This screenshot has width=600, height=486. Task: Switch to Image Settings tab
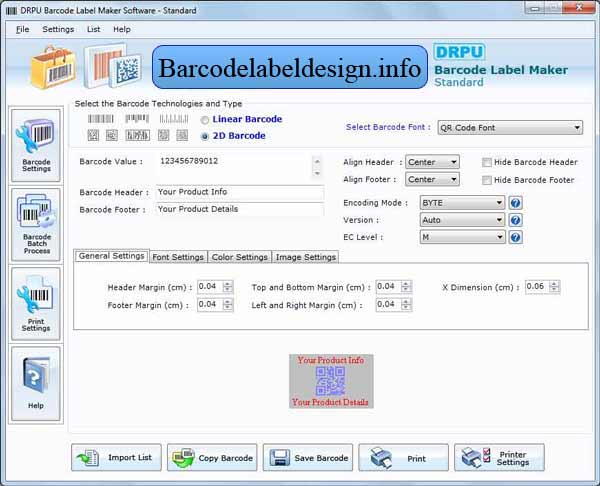306,257
